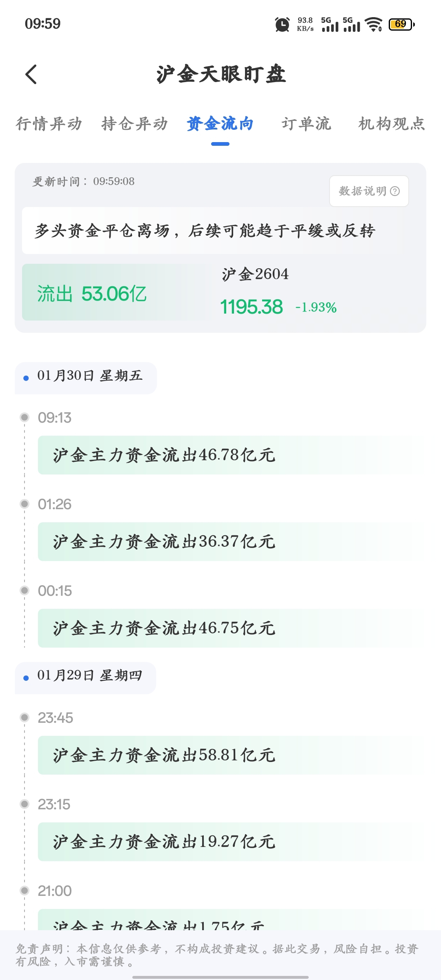Tap the Wi-Fi status icon
441x980 pixels.
[x=374, y=24]
